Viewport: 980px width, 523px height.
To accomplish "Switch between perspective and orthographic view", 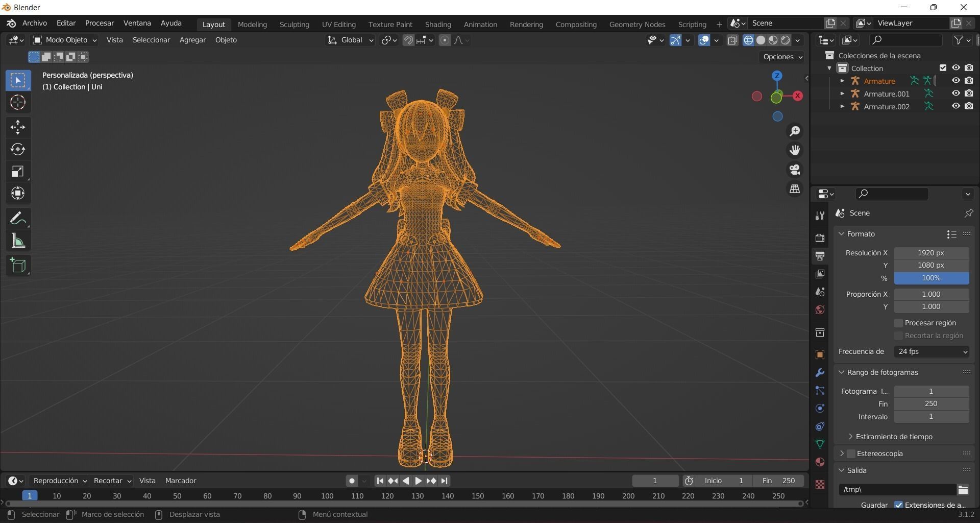I will click(795, 189).
